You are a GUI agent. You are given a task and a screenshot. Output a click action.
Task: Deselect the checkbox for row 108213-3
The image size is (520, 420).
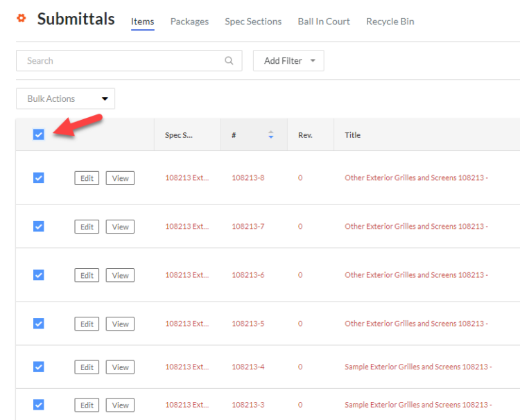(39, 405)
